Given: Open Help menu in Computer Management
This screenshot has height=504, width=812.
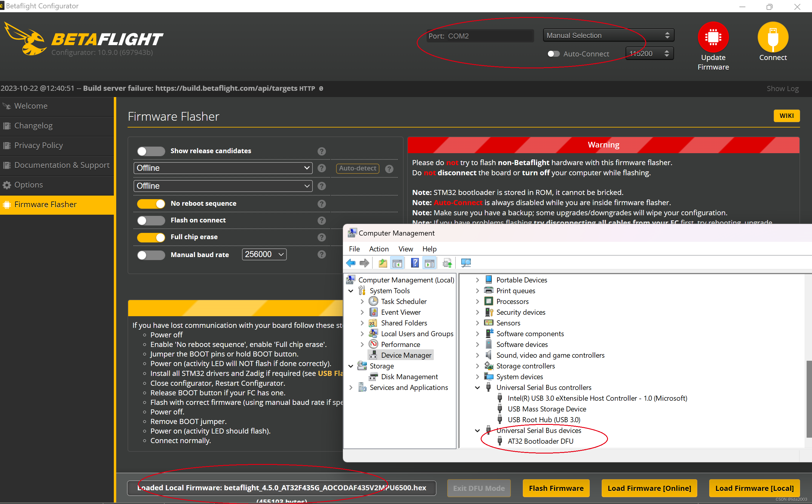Looking at the screenshot, I should (430, 249).
